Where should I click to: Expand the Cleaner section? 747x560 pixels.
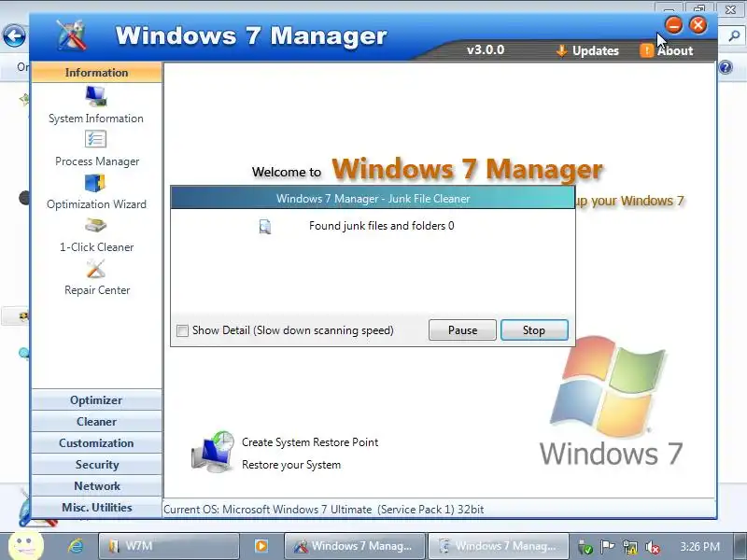[x=97, y=422]
